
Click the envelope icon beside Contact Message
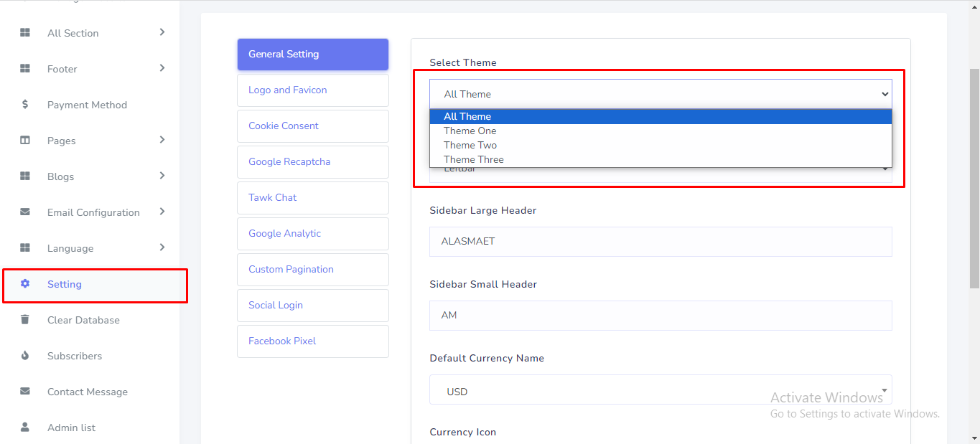[x=25, y=392]
